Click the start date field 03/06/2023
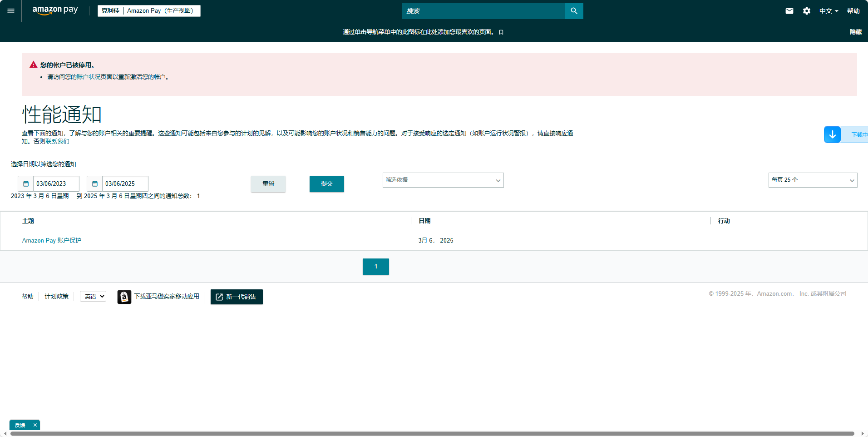The height and width of the screenshot is (437, 868). pyautogui.click(x=56, y=184)
